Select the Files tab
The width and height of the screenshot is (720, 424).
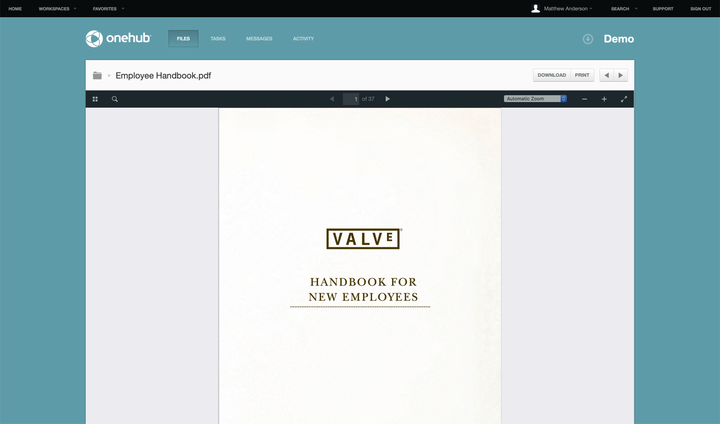click(183, 39)
